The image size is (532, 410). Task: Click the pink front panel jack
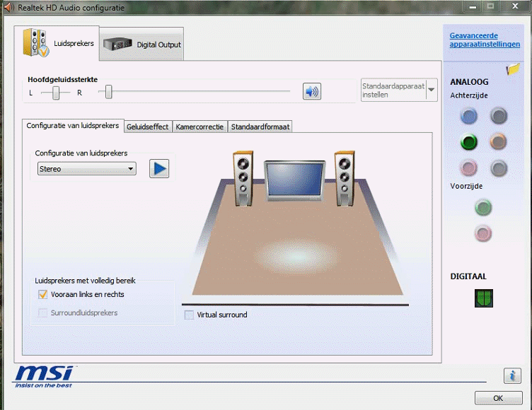coord(483,234)
